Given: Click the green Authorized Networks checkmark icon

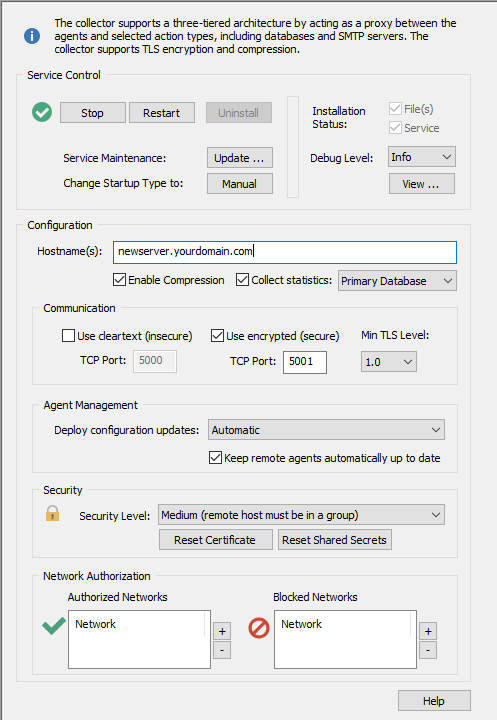Looking at the screenshot, I should point(54,625).
